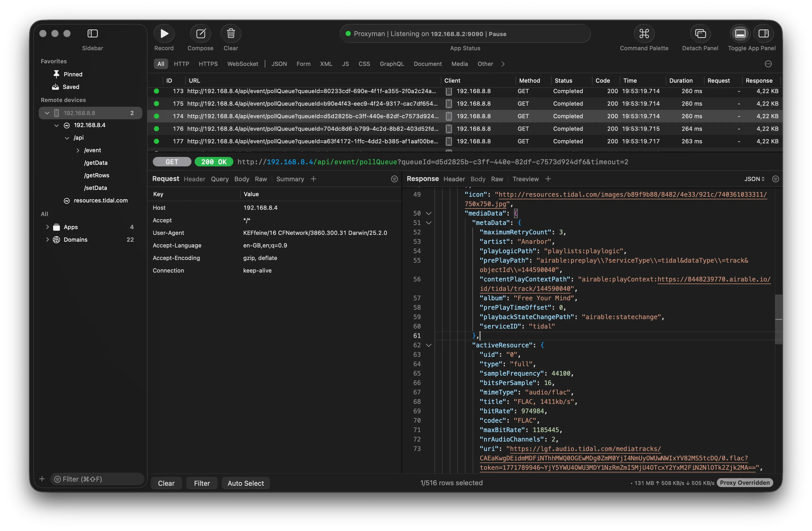Click the response panel scrollbar thumb
The height and width of the screenshot is (531, 812).
point(778,319)
